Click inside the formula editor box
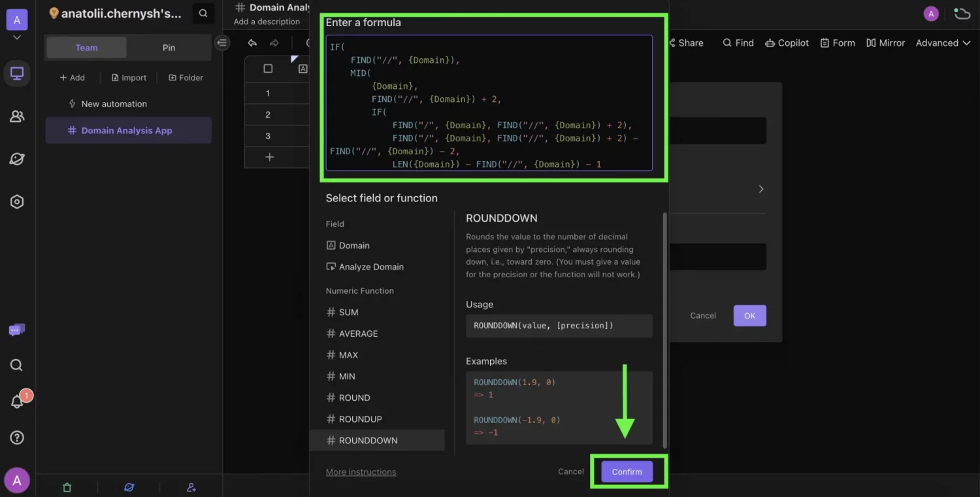 point(489,103)
